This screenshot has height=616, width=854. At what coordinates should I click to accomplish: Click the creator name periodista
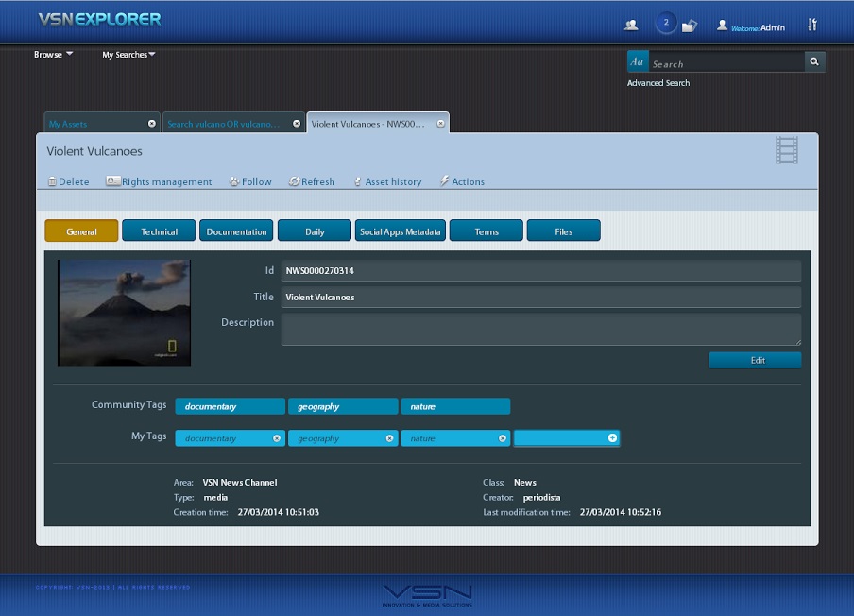(x=541, y=497)
